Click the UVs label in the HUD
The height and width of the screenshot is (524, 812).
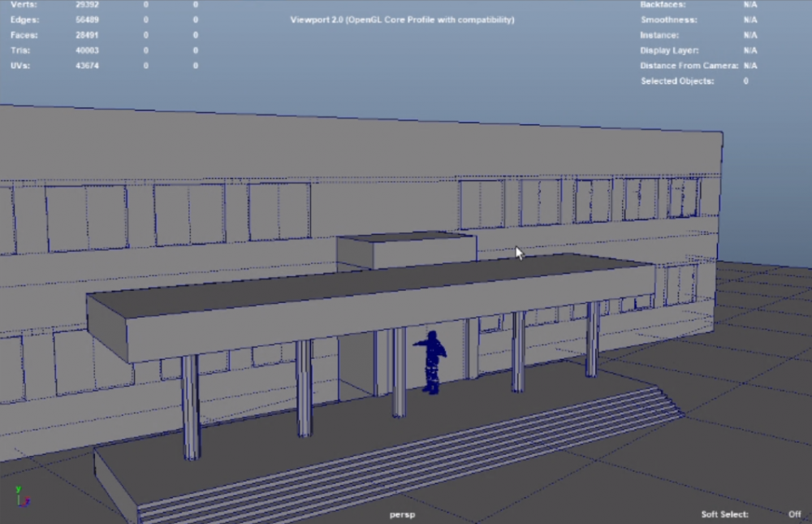click(20, 65)
